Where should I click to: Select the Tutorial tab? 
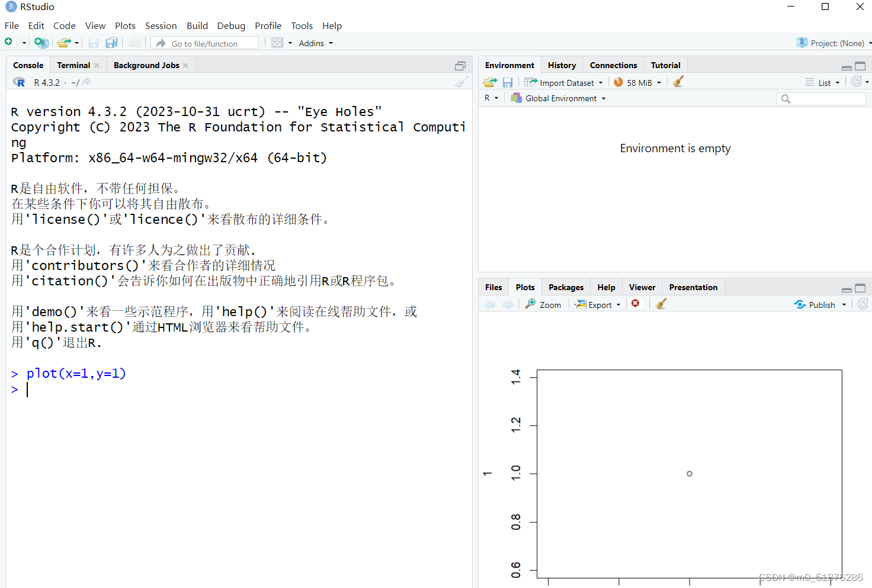[666, 65]
